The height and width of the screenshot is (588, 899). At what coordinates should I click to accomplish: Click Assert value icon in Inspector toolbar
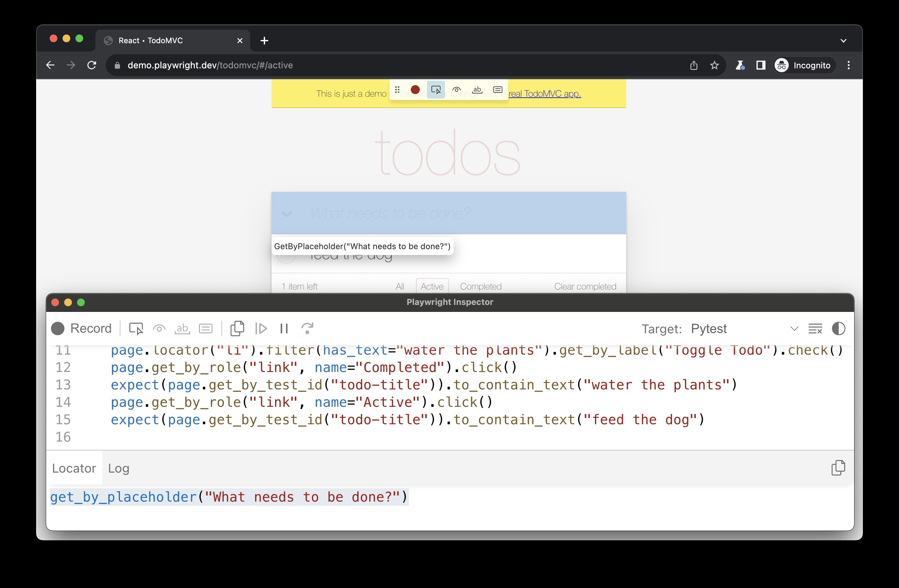pos(205,328)
